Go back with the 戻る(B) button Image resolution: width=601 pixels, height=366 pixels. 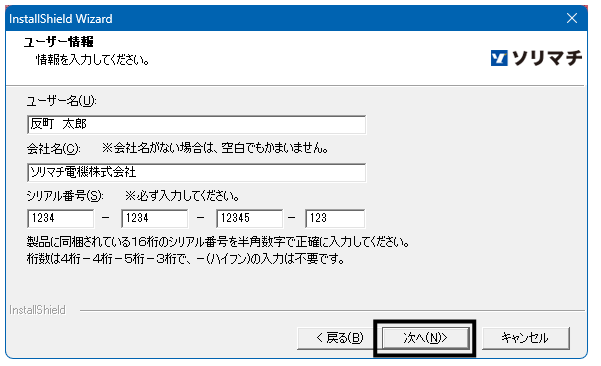click(x=336, y=338)
